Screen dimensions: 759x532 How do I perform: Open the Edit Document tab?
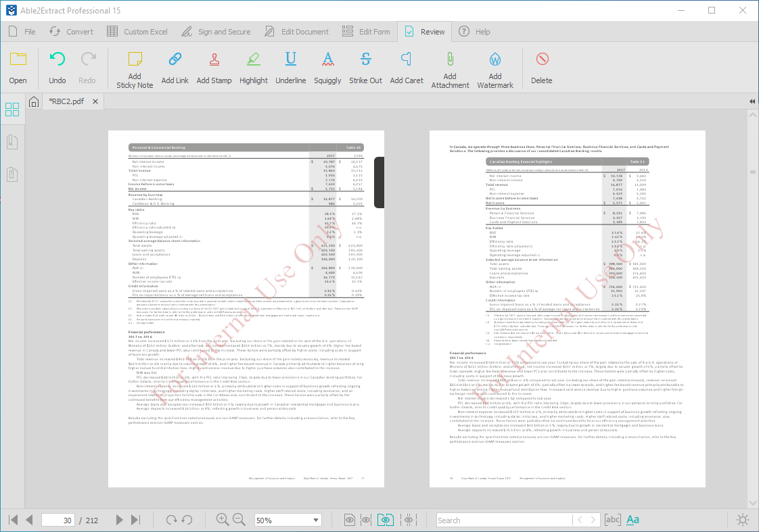[x=296, y=32]
